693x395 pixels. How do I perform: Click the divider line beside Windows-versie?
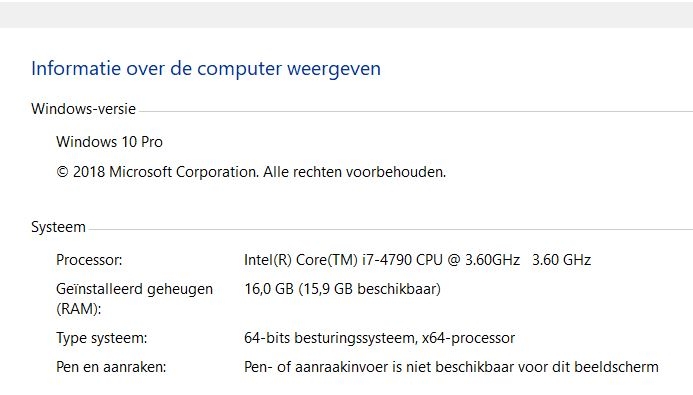[416, 111]
